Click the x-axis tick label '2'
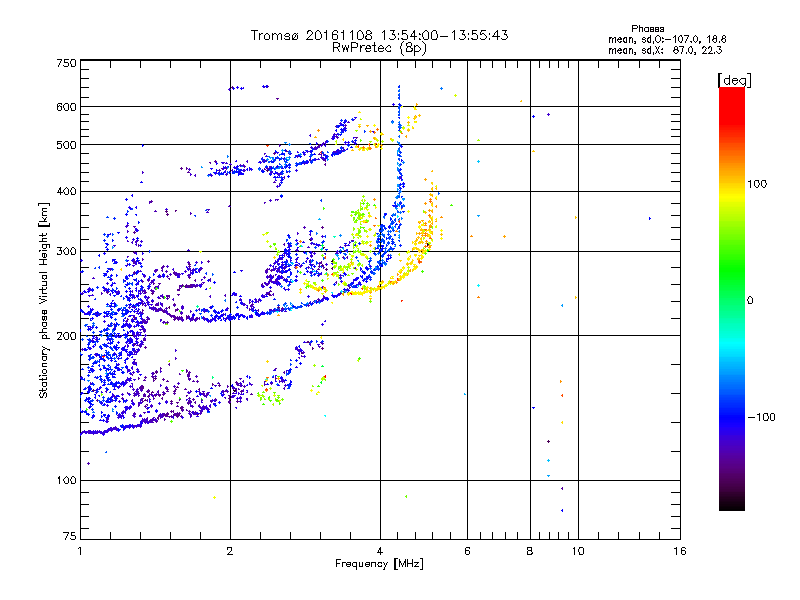The width and height of the screenshot is (800, 600). (230, 551)
